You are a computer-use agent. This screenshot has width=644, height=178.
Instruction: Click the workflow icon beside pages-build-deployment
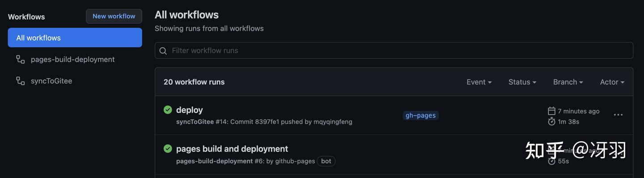(x=20, y=59)
